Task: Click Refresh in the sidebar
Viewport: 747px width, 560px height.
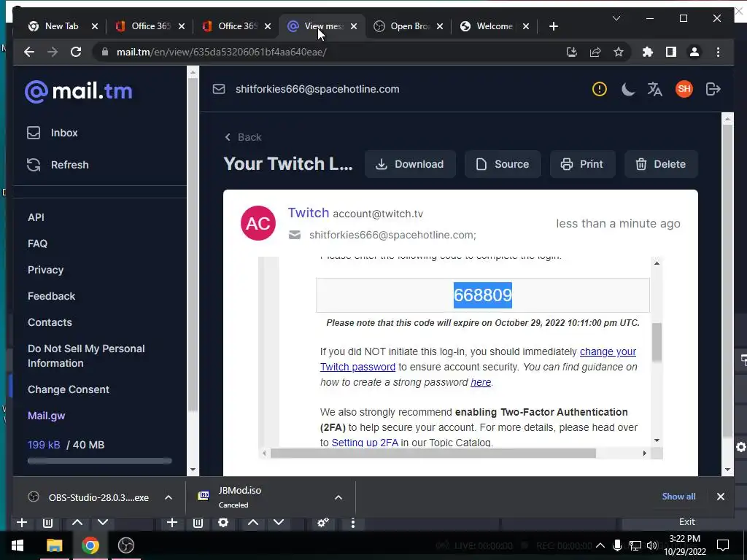Action: (58, 165)
